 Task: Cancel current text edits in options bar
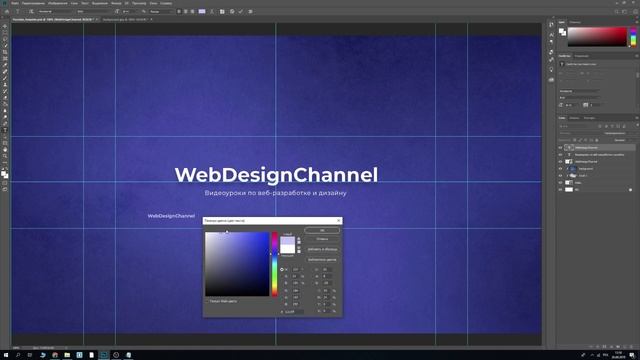(232, 11)
